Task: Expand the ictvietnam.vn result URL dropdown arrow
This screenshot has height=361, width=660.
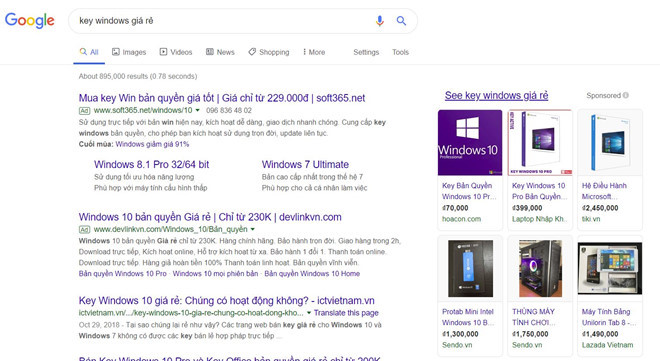Action: point(309,313)
